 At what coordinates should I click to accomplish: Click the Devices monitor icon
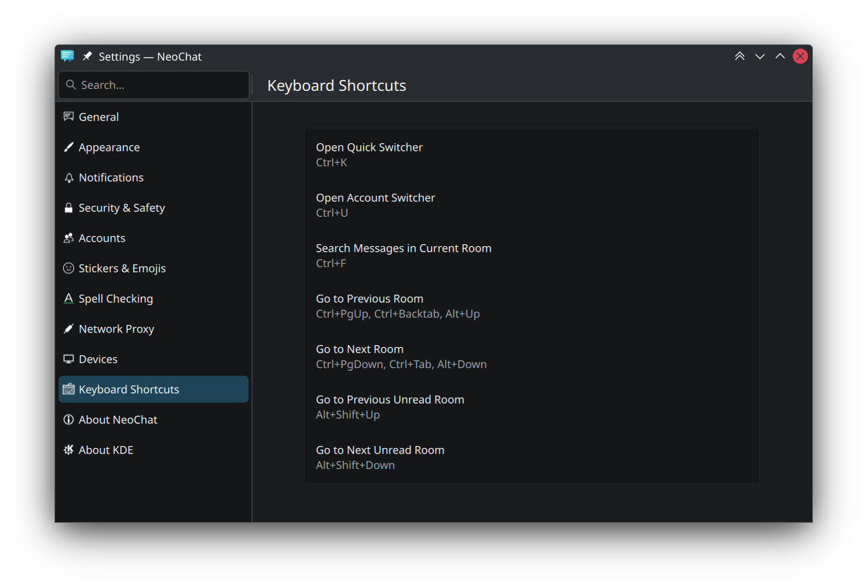(69, 359)
